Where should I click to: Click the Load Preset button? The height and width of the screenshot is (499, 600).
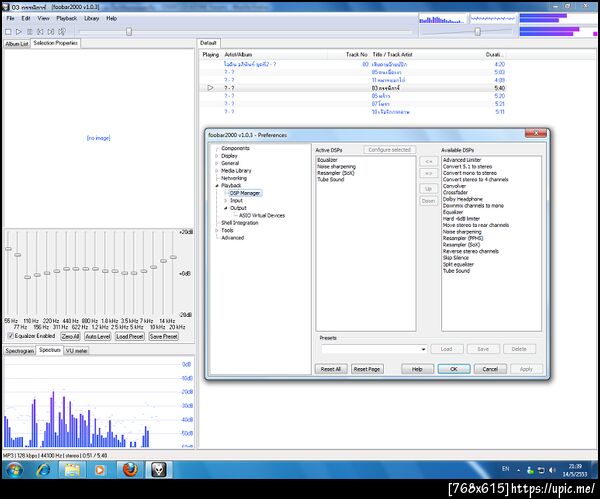[x=130, y=336]
